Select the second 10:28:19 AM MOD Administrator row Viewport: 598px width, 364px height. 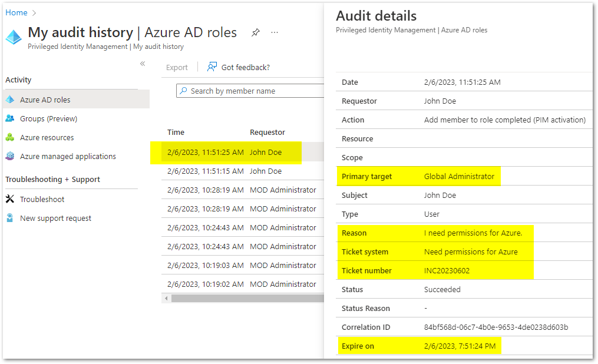pos(243,209)
